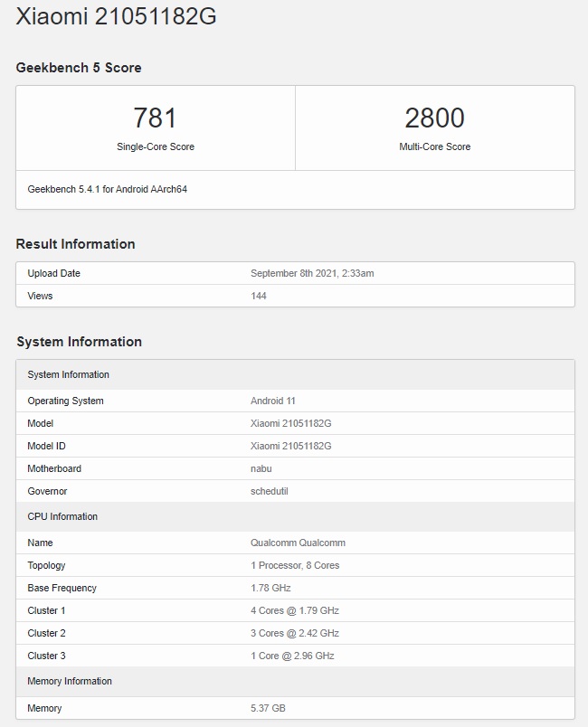Click the Model ID value Xiaomi 21051182G
588x727 pixels.
pyautogui.click(x=290, y=446)
